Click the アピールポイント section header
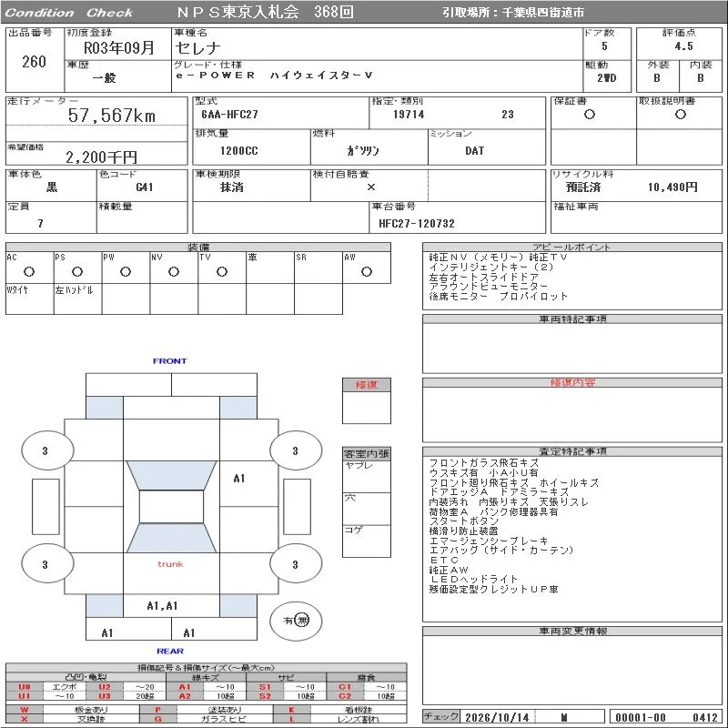728x728 pixels. (x=571, y=247)
